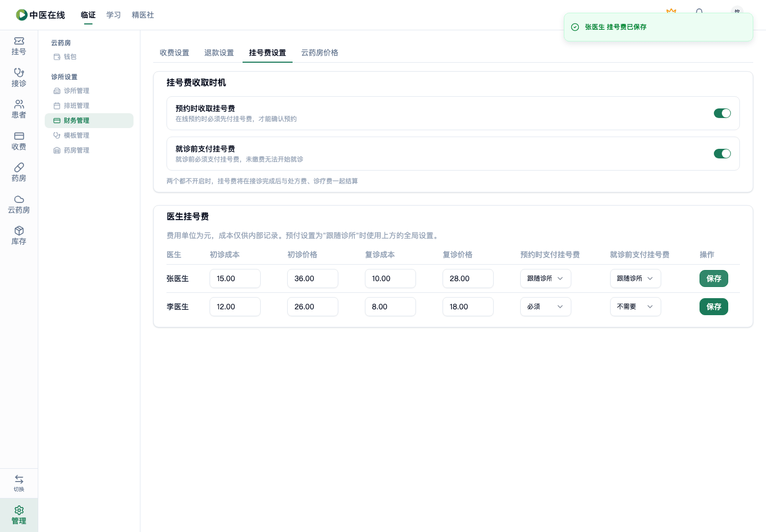The width and height of the screenshot is (766, 532).
Task: Open the 临证 top navigation item
Action: tap(88, 15)
